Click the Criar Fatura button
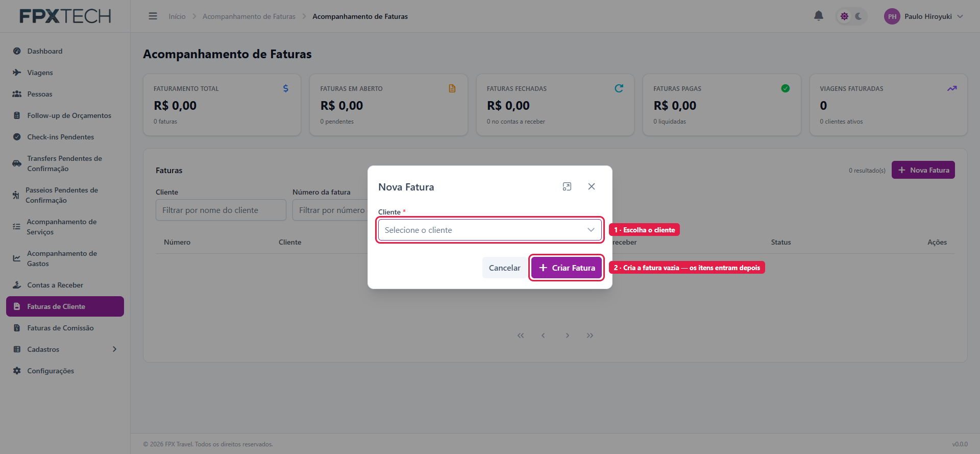Viewport: 980px width, 454px height. click(567, 268)
